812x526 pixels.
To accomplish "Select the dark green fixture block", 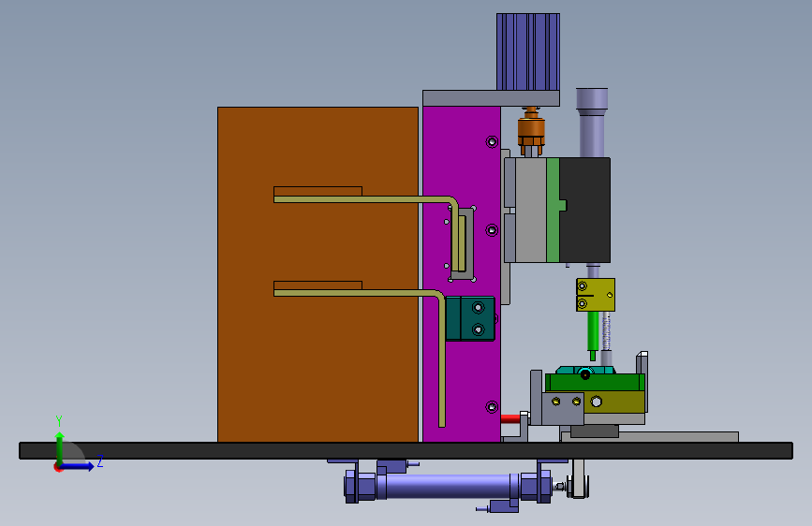I will pyautogui.click(x=594, y=383).
